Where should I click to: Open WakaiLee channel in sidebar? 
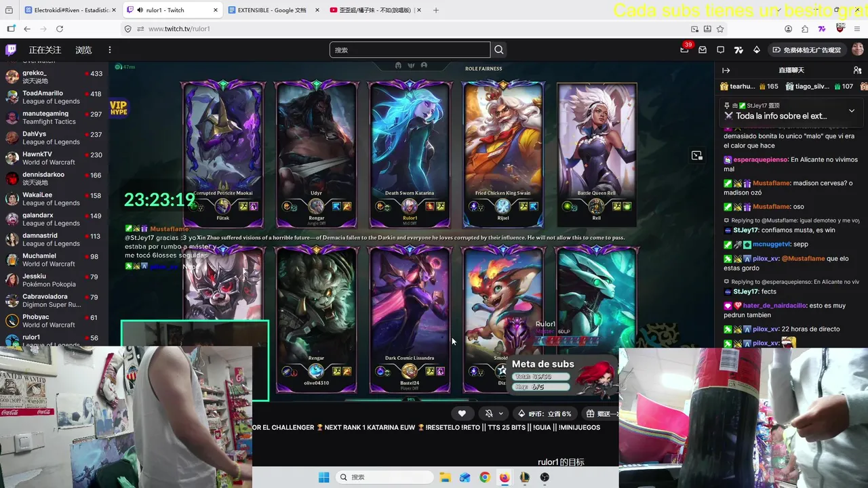coord(54,199)
